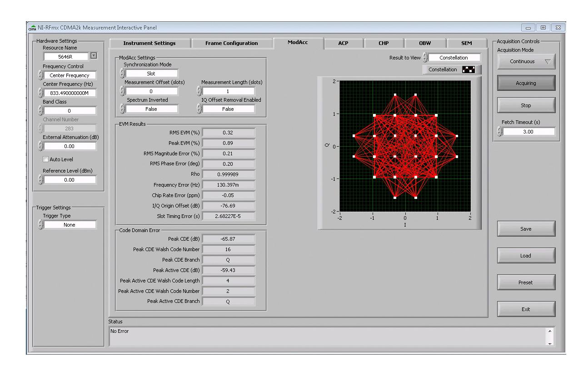
Task: Switch to the Instrument Settings tab
Action: 149,43
